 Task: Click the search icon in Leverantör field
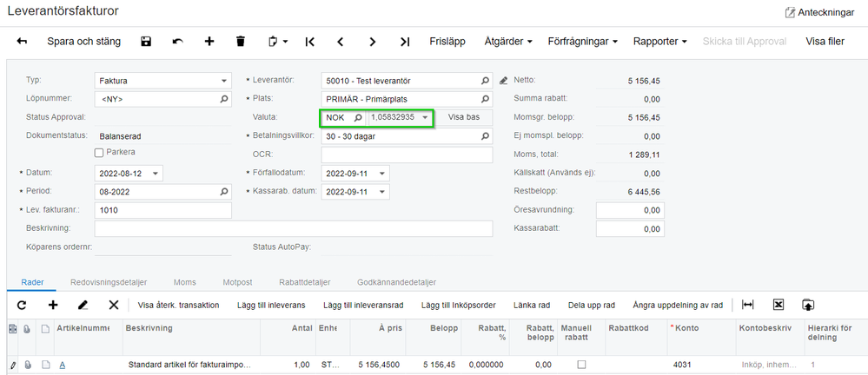point(485,81)
